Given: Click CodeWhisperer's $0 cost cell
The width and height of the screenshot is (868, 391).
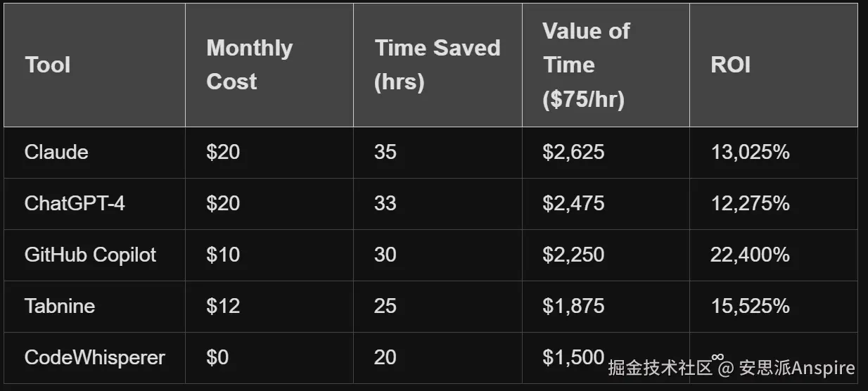Looking at the screenshot, I should pyautogui.click(x=217, y=357).
